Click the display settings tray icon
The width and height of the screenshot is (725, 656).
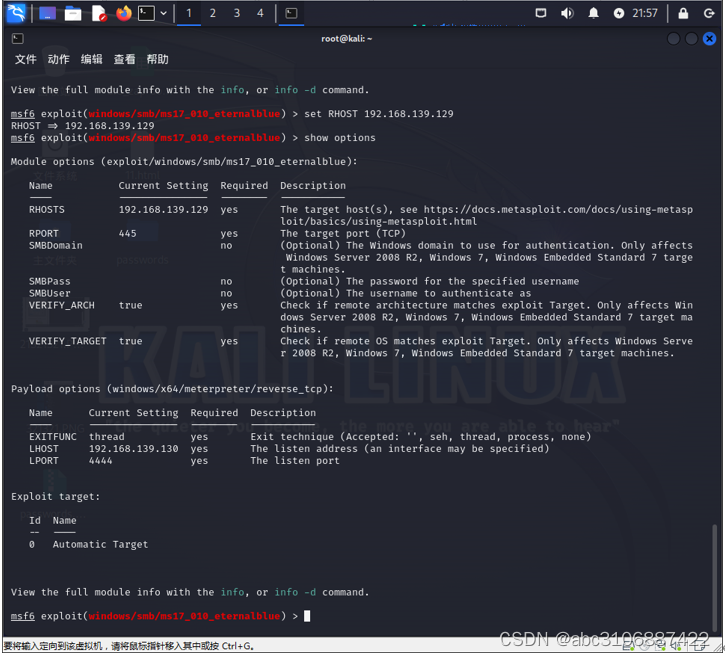(x=541, y=13)
